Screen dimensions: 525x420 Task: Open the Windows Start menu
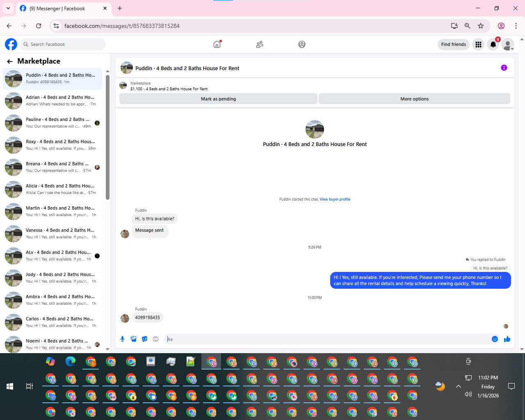[10, 386]
